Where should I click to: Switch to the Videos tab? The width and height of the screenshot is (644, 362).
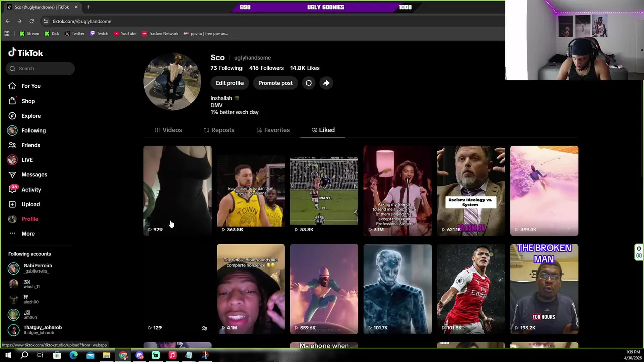click(x=169, y=130)
